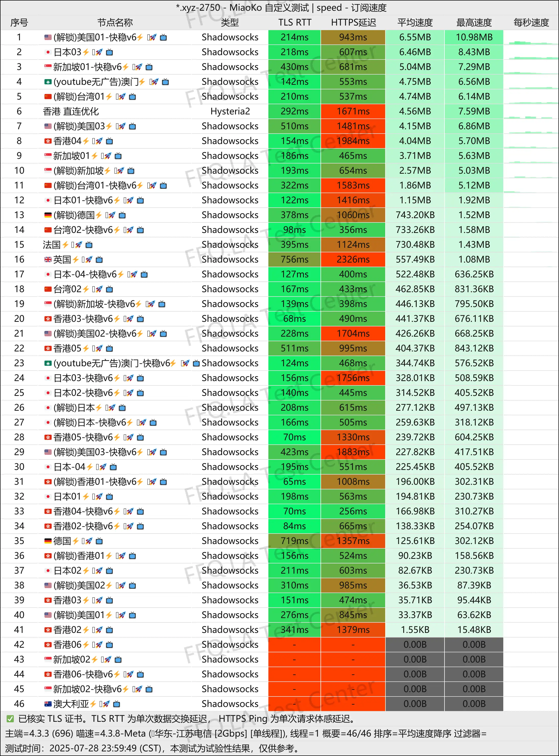Click the rocket icon in the 法国 row
The height and width of the screenshot is (756, 559).
pyautogui.click(x=78, y=245)
